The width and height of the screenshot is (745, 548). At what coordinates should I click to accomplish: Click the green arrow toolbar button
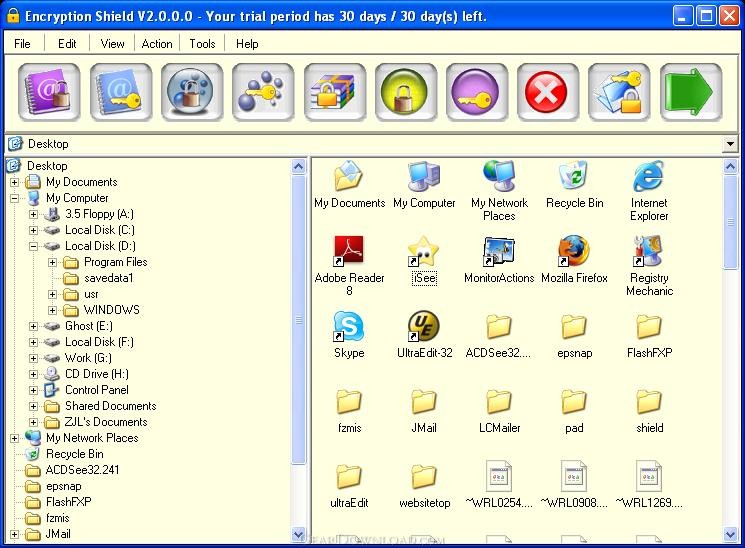tap(691, 92)
